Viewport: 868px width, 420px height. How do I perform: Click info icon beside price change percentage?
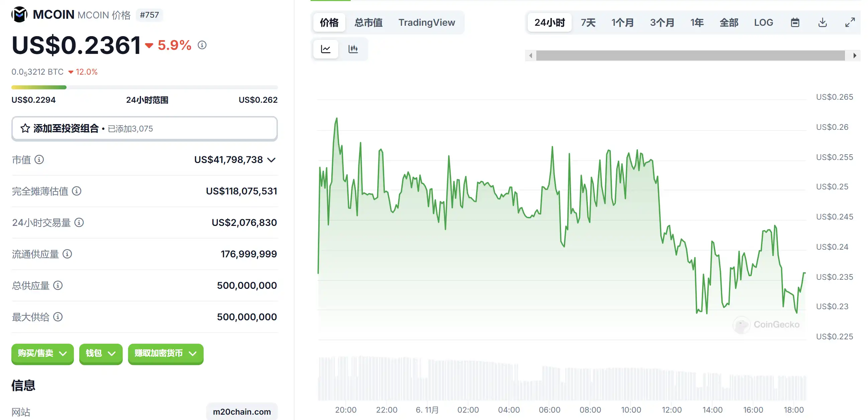[x=202, y=45]
